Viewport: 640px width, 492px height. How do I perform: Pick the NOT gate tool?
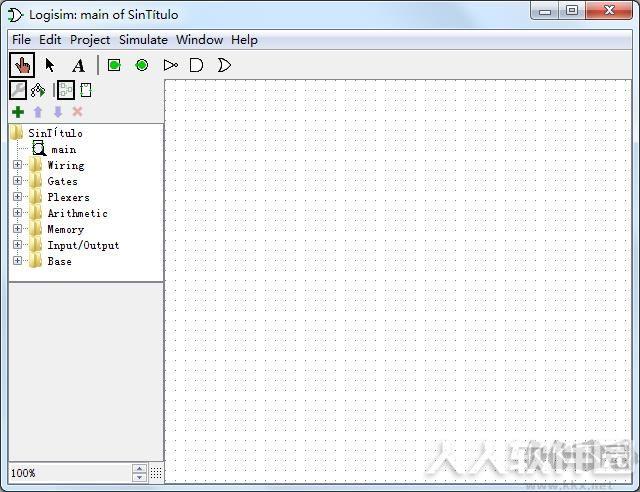click(170, 65)
